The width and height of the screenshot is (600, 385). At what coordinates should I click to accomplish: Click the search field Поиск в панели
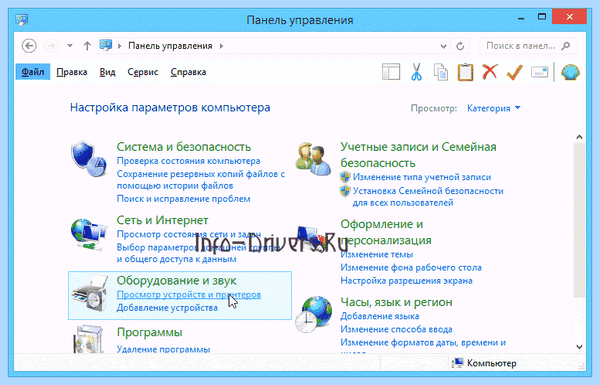(x=527, y=46)
